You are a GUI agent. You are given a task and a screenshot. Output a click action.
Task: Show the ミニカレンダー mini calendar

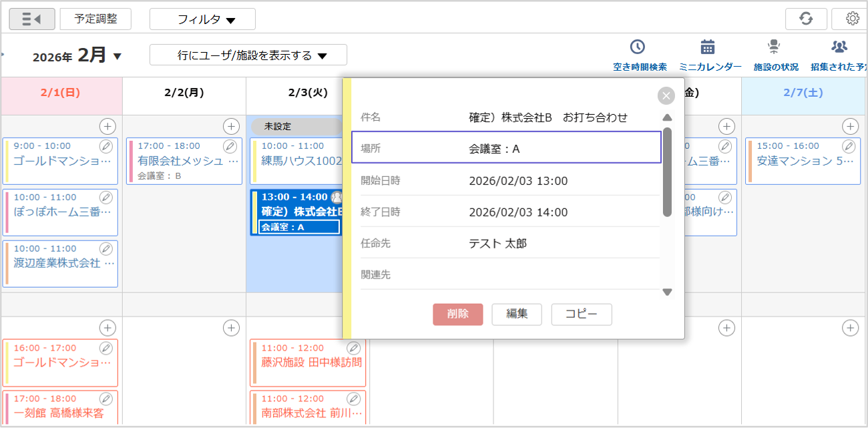point(709,55)
